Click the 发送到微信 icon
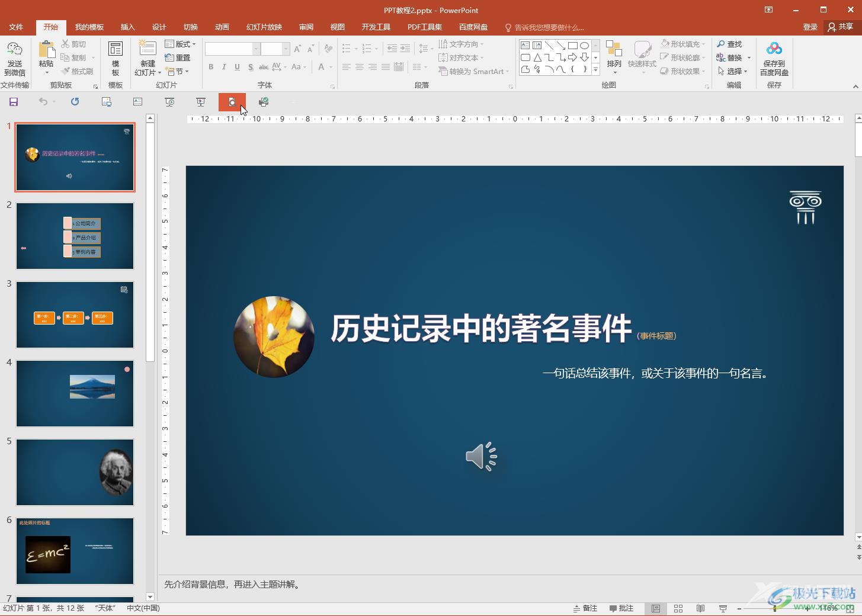 click(x=15, y=59)
